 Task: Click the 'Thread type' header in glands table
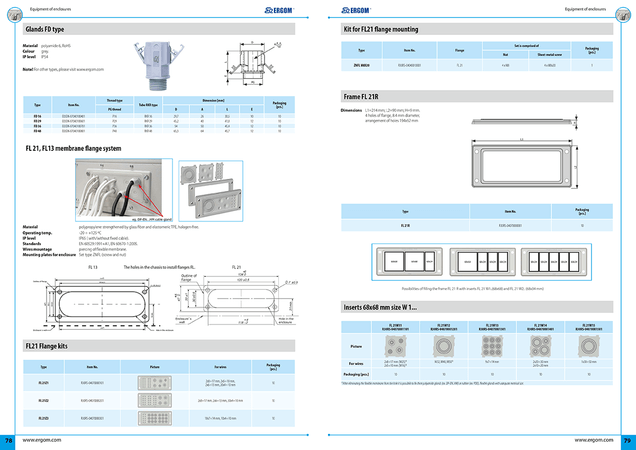point(114,100)
